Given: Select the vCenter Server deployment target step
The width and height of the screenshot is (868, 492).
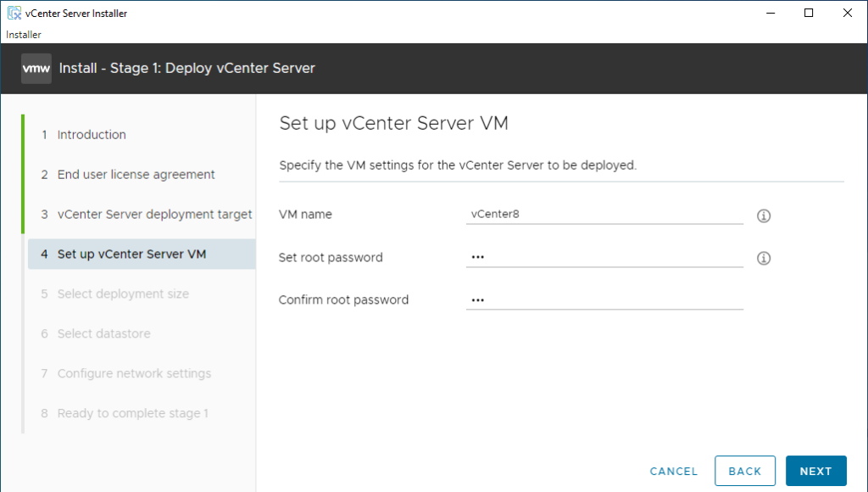Looking at the screenshot, I should coord(154,214).
